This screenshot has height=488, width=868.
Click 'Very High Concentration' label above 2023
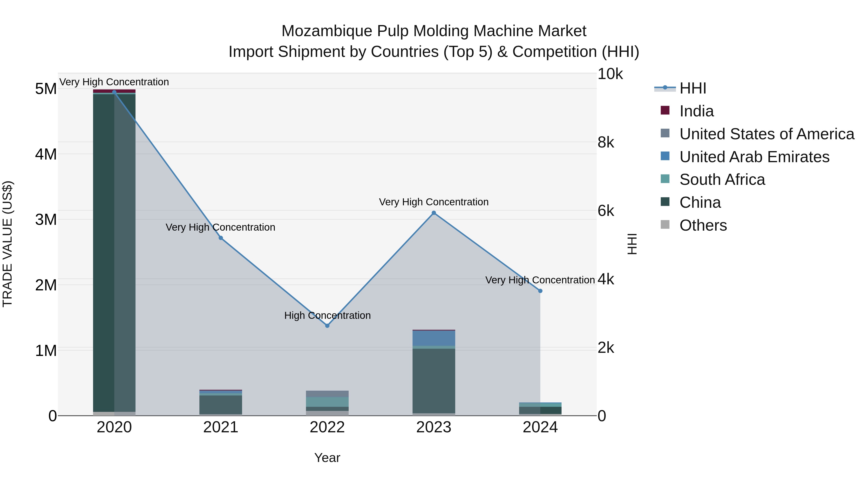pyautogui.click(x=434, y=202)
